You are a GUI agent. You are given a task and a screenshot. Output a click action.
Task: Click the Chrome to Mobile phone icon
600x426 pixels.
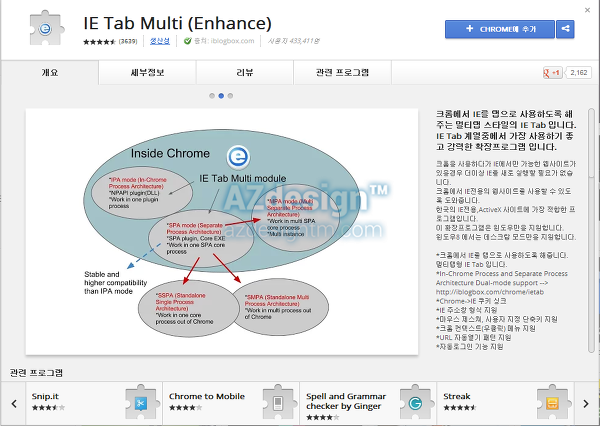[x=278, y=403]
